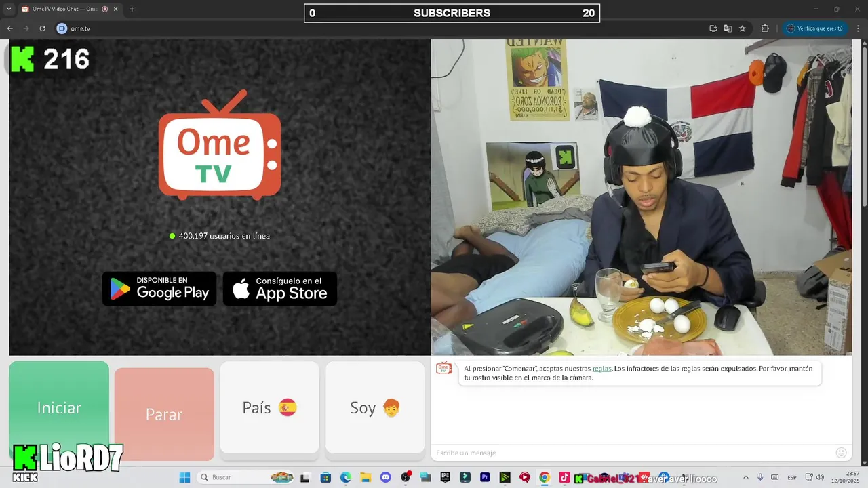The image size is (868, 488).
Task: Click the ome.tv address bar
Action: point(380,28)
